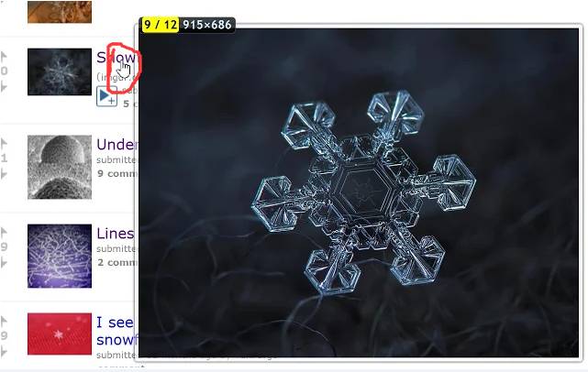Open the partially visible orange thumbnail at top

click(60, 12)
